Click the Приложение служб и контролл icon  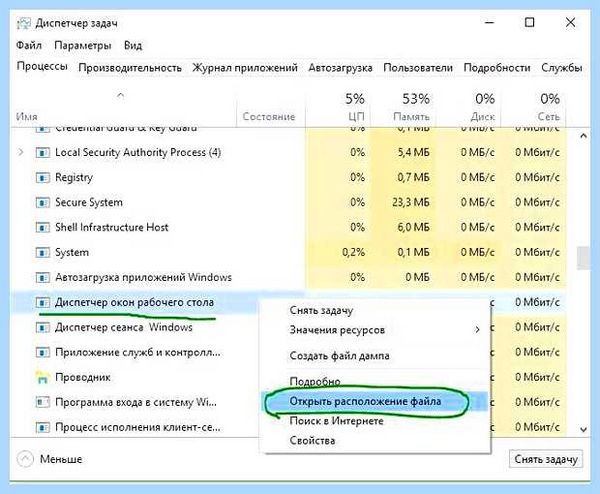click(42, 352)
